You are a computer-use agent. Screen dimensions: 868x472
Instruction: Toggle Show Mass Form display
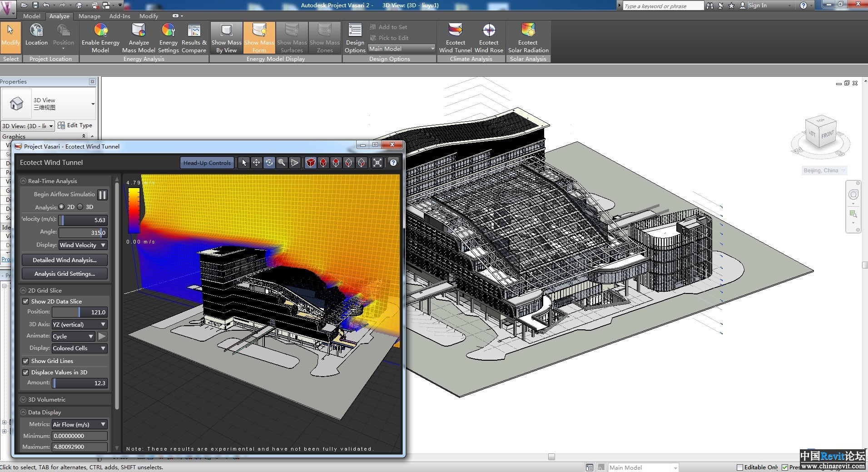point(259,38)
